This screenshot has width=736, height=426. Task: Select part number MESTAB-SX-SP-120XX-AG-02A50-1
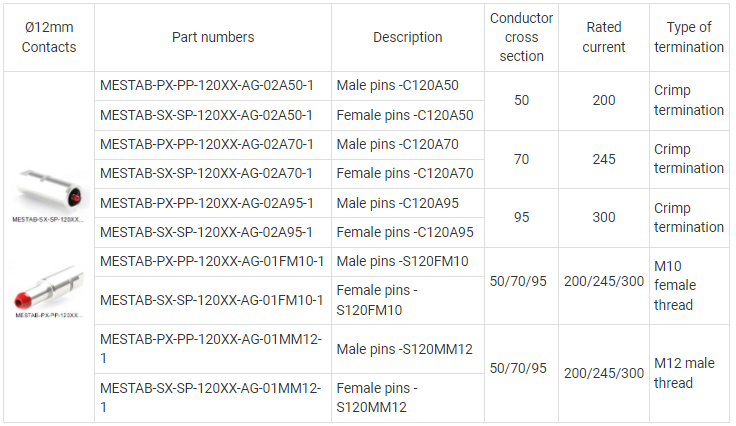point(207,115)
